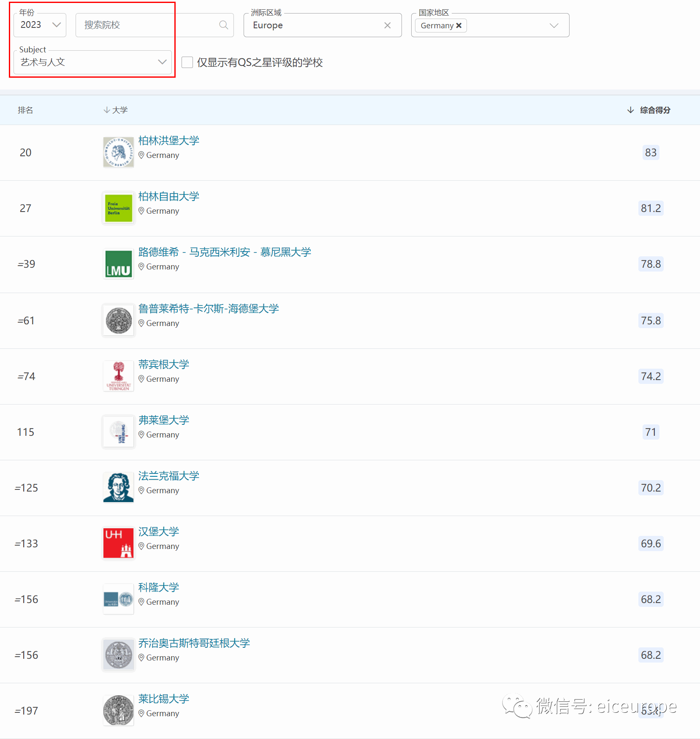The image size is (700, 739).
Task: Expand the 国家地区 country dropdown arrow
Action: [x=554, y=25]
